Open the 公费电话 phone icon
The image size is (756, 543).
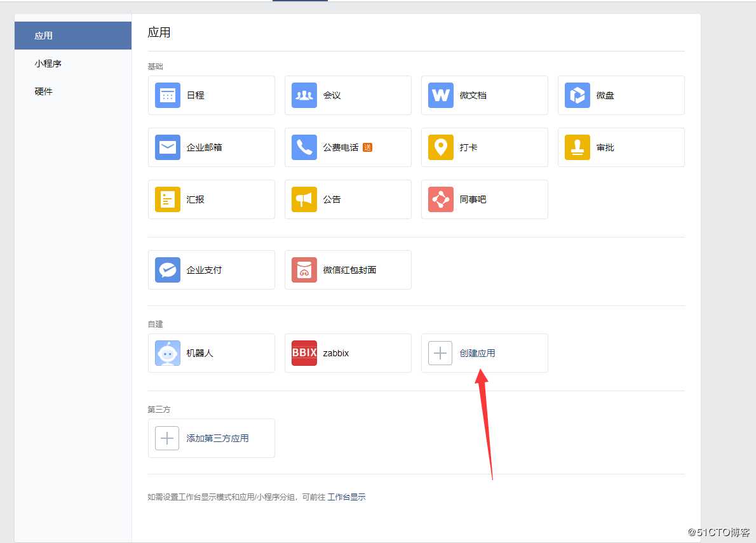click(x=304, y=147)
